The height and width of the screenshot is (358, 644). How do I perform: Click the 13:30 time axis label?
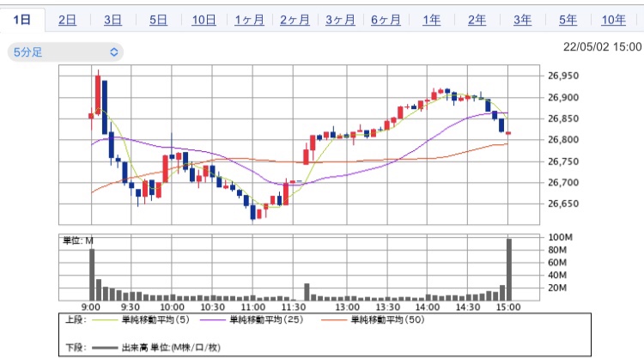point(388,307)
